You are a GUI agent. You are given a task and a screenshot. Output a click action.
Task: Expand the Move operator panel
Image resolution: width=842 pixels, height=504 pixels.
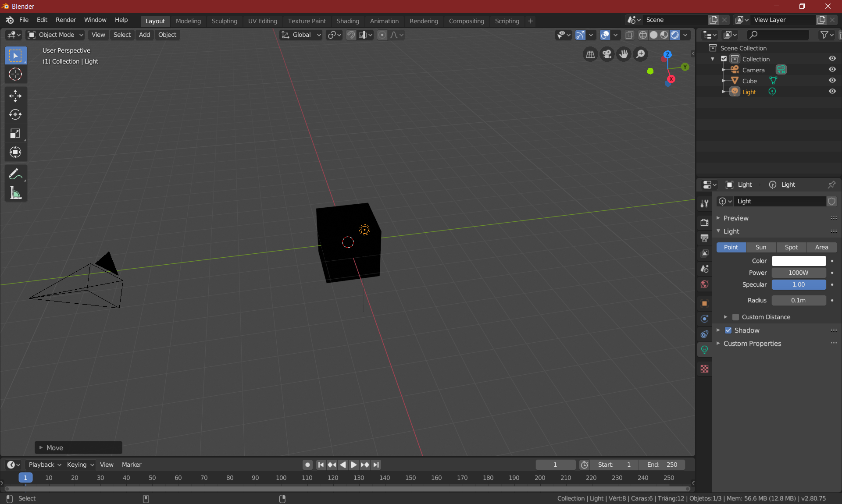point(78,448)
